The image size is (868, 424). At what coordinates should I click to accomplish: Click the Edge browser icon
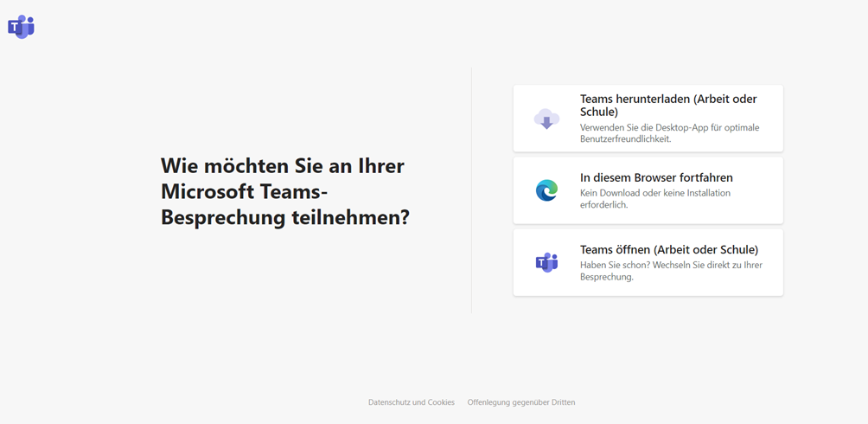[x=546, y=190]
